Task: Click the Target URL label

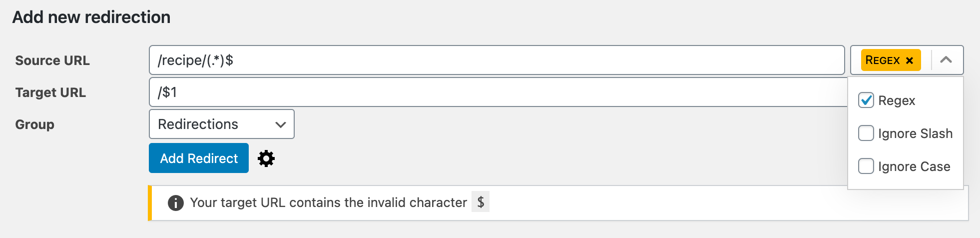Action: click(x=50, y=92)
